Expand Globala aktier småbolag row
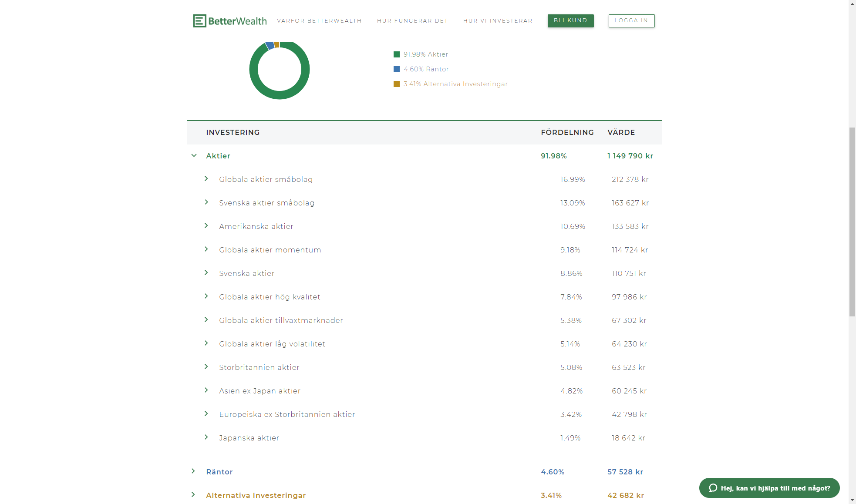Viewport: 856px width, 504px height. point(206,179)
